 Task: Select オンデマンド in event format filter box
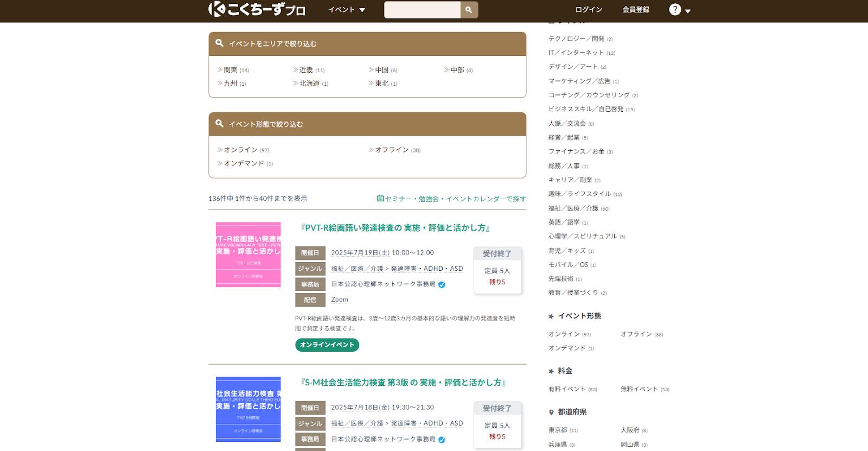pos(245,163)
